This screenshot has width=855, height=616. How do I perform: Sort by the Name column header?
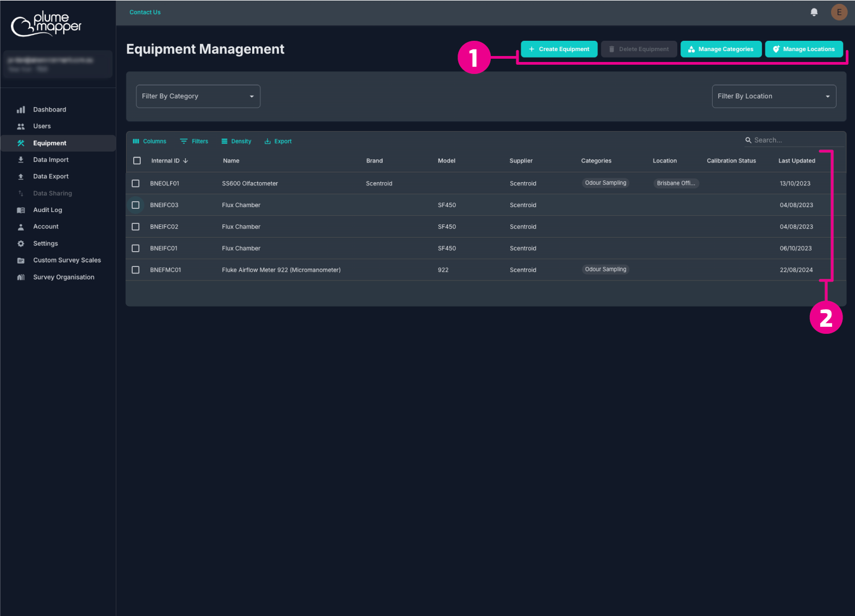tap(231, 161)
